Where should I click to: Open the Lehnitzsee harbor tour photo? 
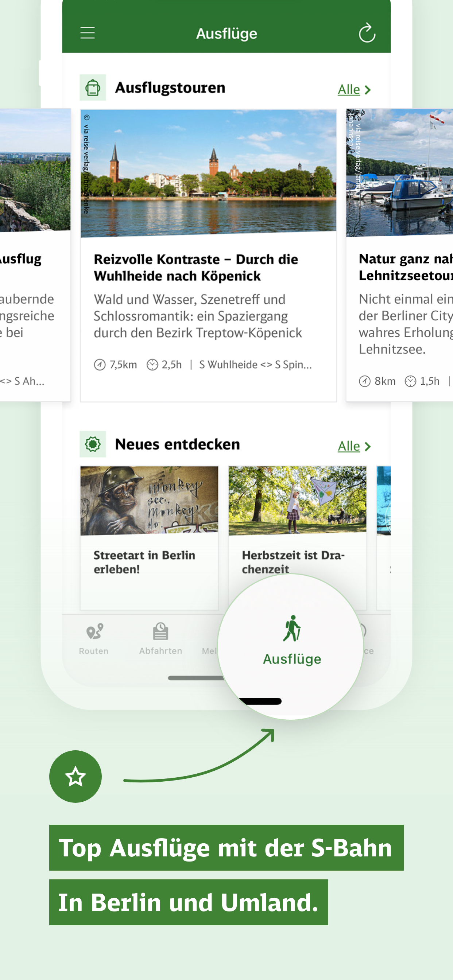399,173
